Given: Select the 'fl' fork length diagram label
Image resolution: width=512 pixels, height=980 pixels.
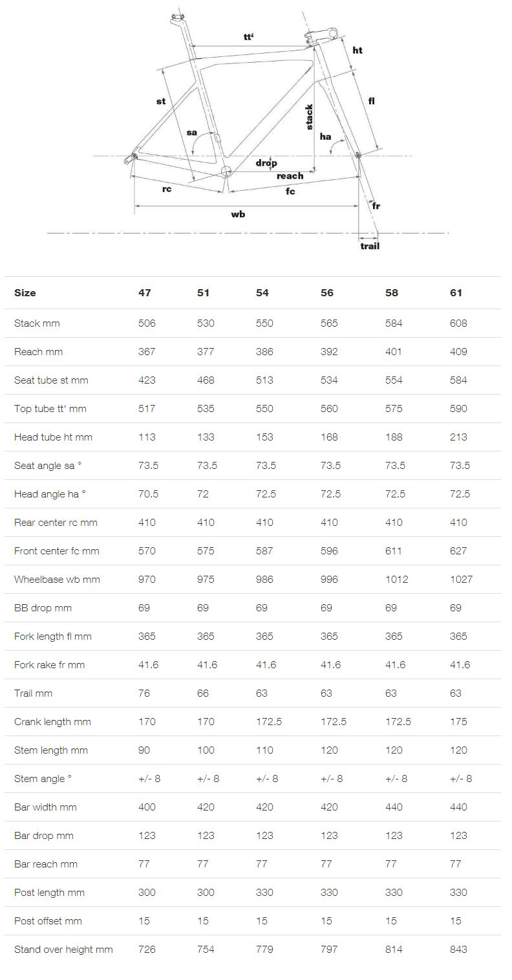Looking at the screenshot, I should [372, 101].
